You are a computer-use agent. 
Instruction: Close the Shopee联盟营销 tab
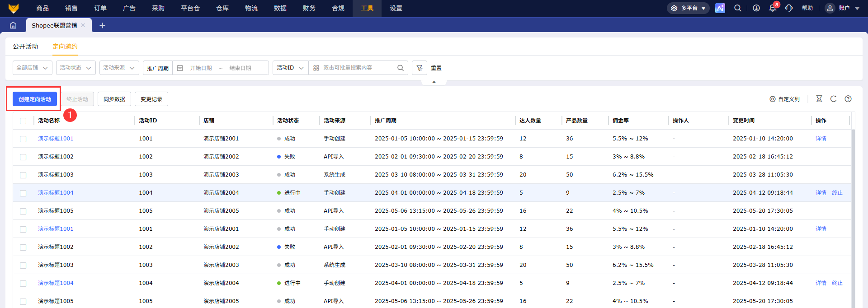point(83,25)
